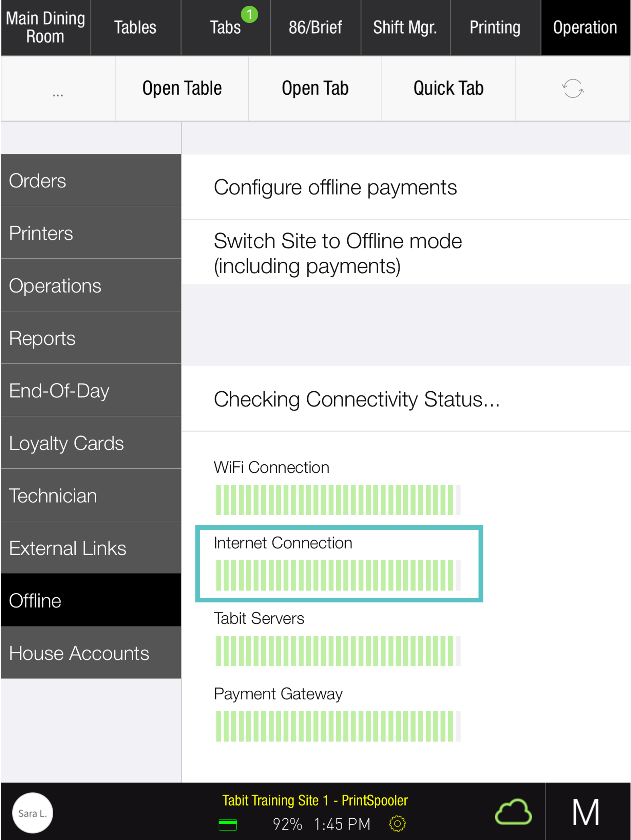Select End-Of-Day in the sidebar

tap(91, 390)
